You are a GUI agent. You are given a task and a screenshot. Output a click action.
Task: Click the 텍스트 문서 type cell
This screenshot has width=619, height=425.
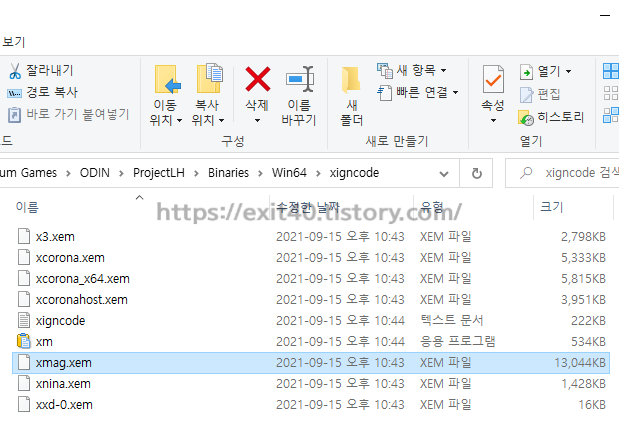click(452, 320)
